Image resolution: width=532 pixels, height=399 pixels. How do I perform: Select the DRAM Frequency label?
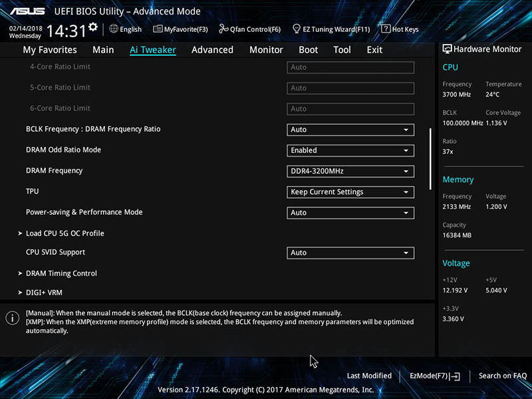tap(55, 171)
